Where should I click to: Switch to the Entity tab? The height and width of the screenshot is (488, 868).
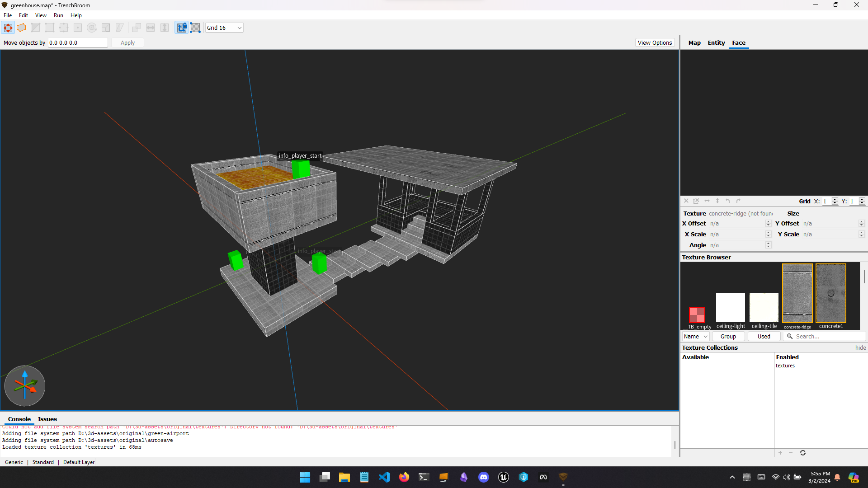click(716, 42)
